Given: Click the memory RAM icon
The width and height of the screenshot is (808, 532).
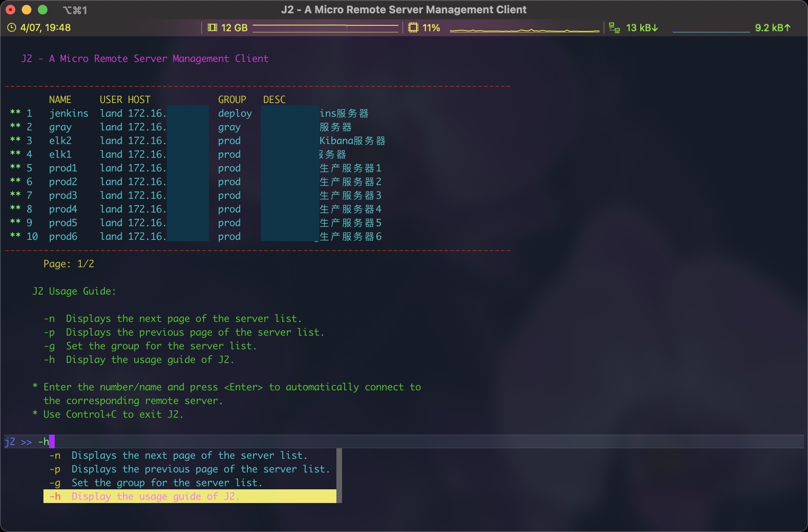Looking at the screenshot, I should (212, 28).
